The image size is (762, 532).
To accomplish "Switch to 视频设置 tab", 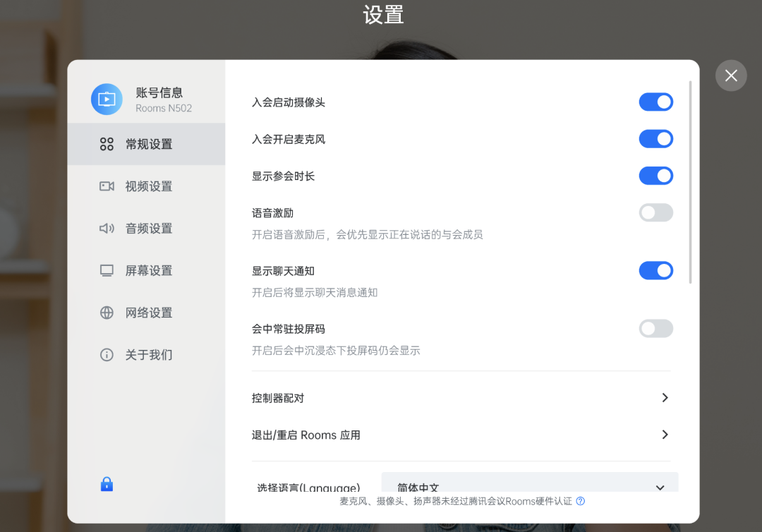I will point(146,186).
